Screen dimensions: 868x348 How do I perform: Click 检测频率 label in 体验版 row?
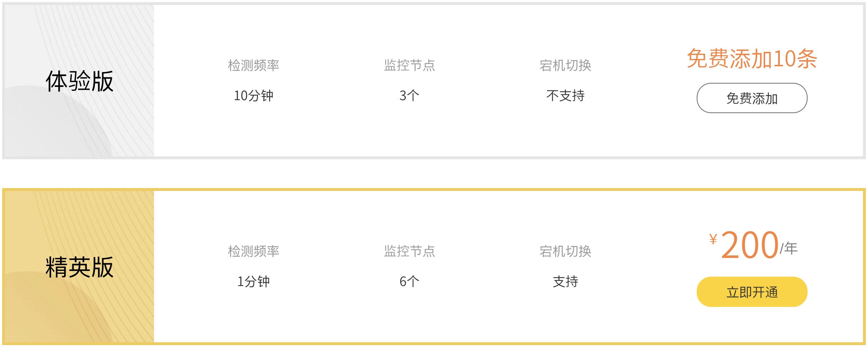click(x=253, y=66)
